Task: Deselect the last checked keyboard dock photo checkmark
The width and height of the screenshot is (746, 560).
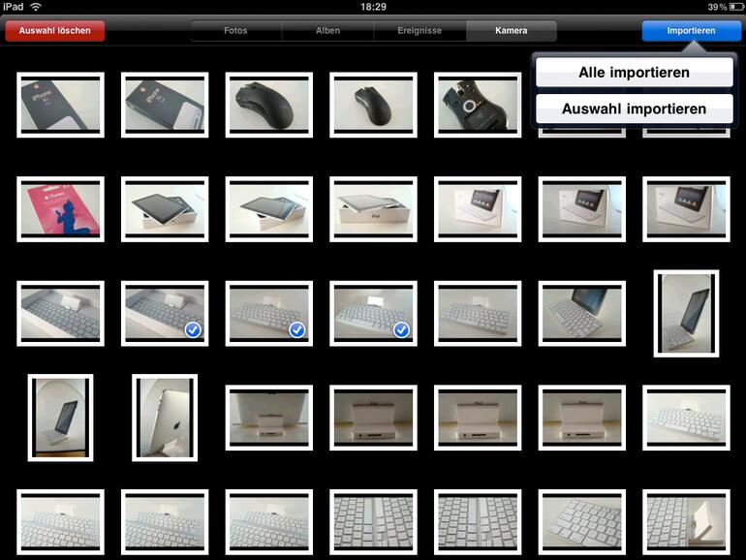Action: click(401, 329)
